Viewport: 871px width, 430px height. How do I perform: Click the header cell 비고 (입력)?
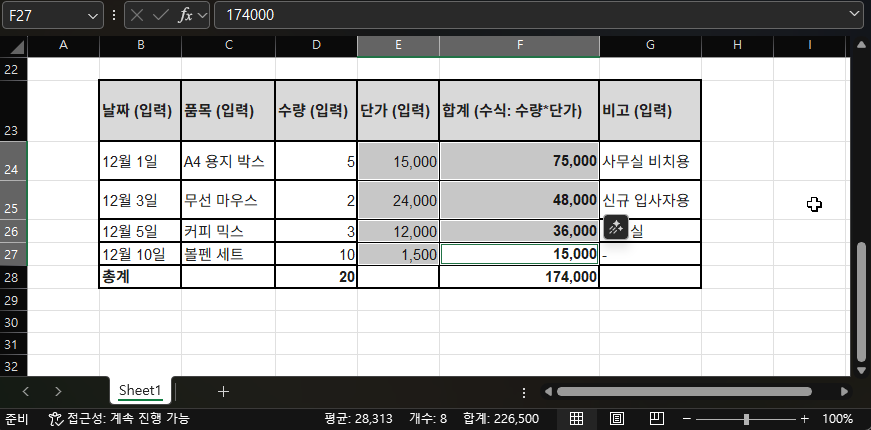coord(650,111)
